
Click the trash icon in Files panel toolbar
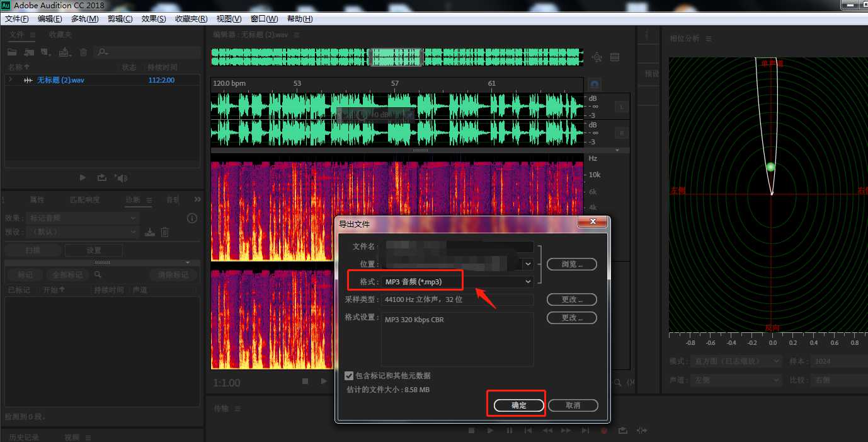point(83,52)
